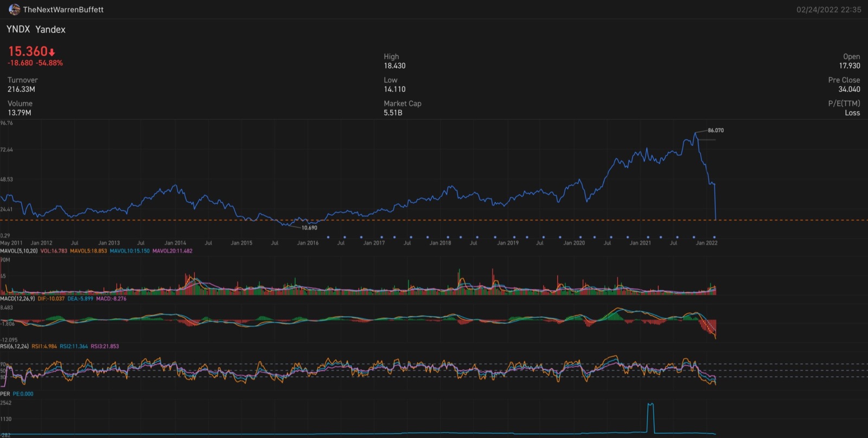Click the Jan 2022 date axis label

click(707, 243)
